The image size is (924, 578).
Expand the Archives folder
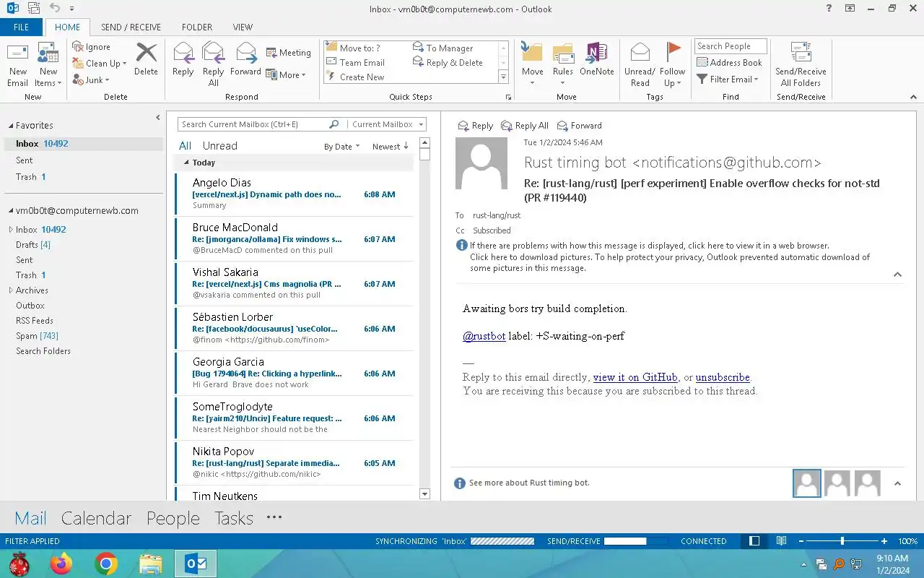tap(11, 290)
